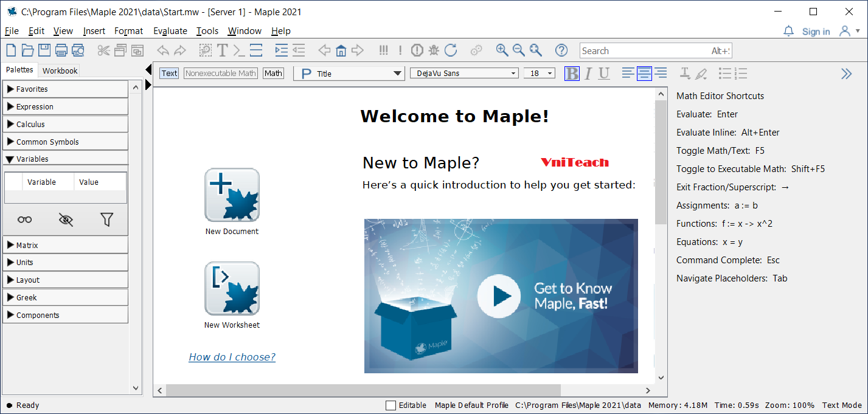
Task: Click the Search help field
Action: 655,51
